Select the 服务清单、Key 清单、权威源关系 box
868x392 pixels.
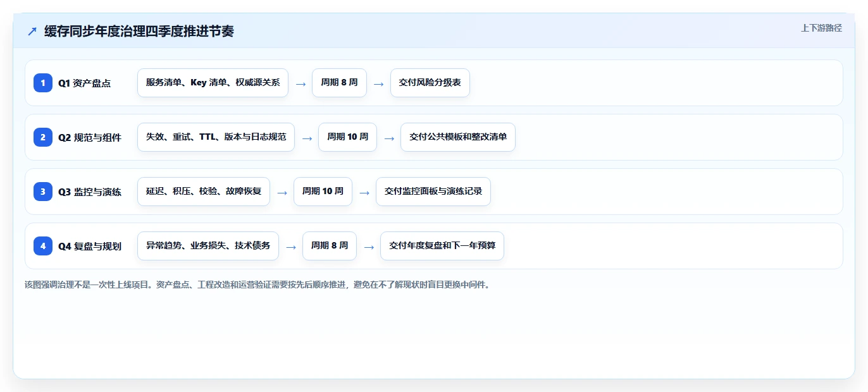pyautogui.click(x=213, y=83)
